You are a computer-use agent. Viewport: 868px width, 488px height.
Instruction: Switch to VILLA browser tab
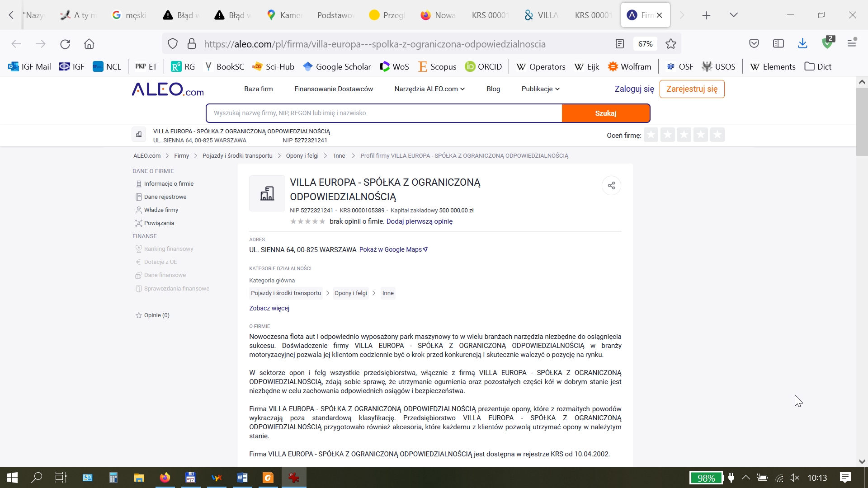(542, 15)
